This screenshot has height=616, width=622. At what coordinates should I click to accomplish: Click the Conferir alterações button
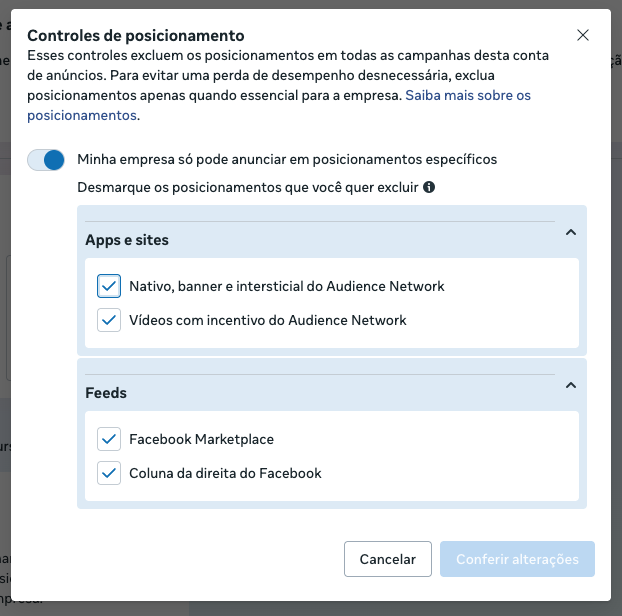coord(517,559)
